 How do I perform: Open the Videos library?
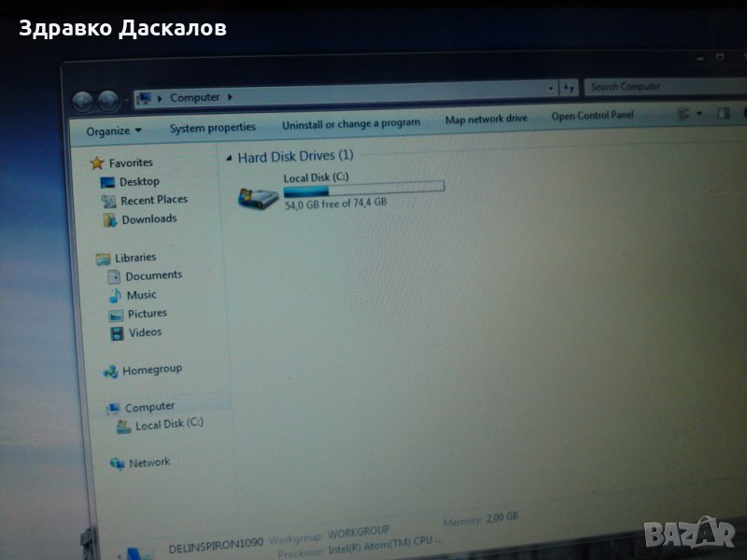[x=145, y=332]
